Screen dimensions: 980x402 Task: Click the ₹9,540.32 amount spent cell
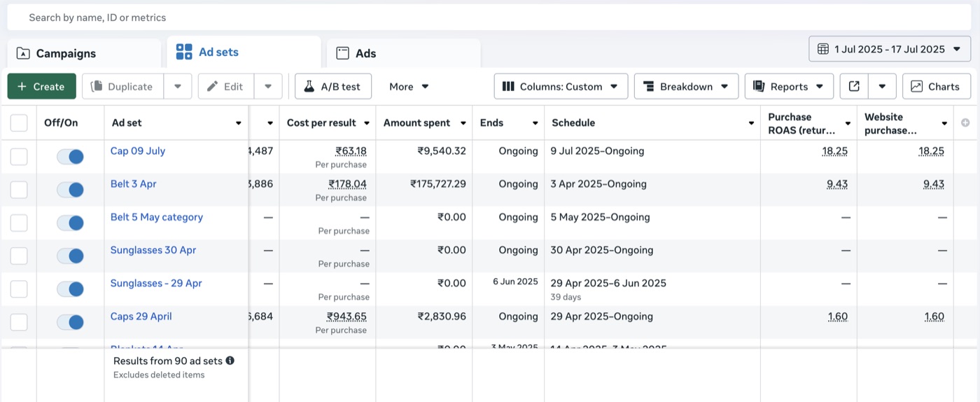click(442, 151)
